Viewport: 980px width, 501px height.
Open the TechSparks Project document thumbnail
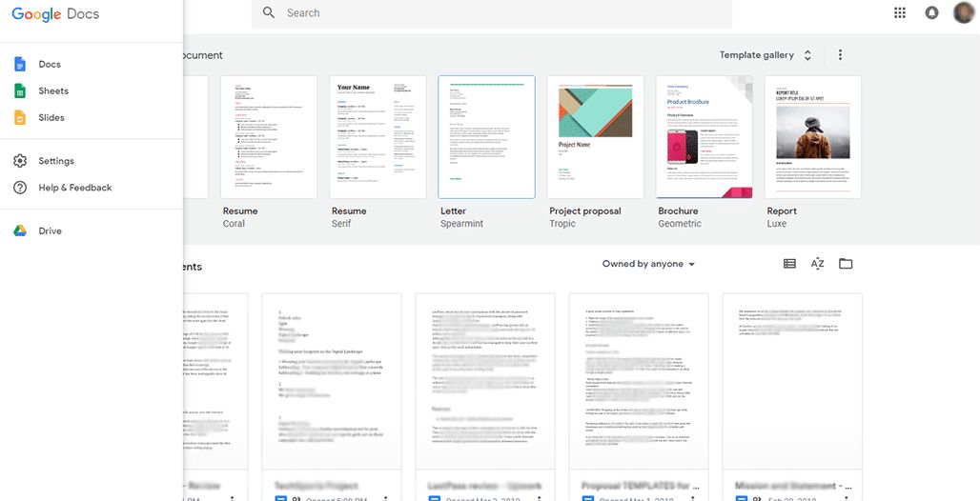pos(331,381)
